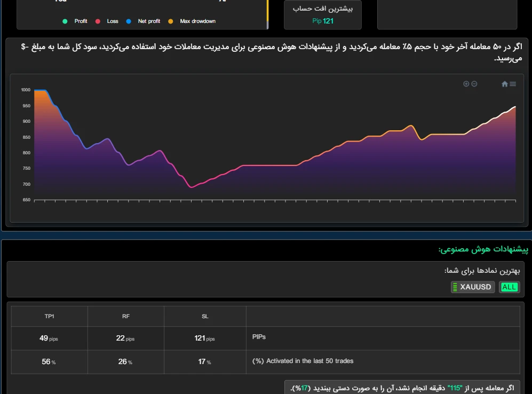Screen dimensions: 532x394
Task: Click the 121 Pip max drawdown card
Action: click(x=323, y=14)
